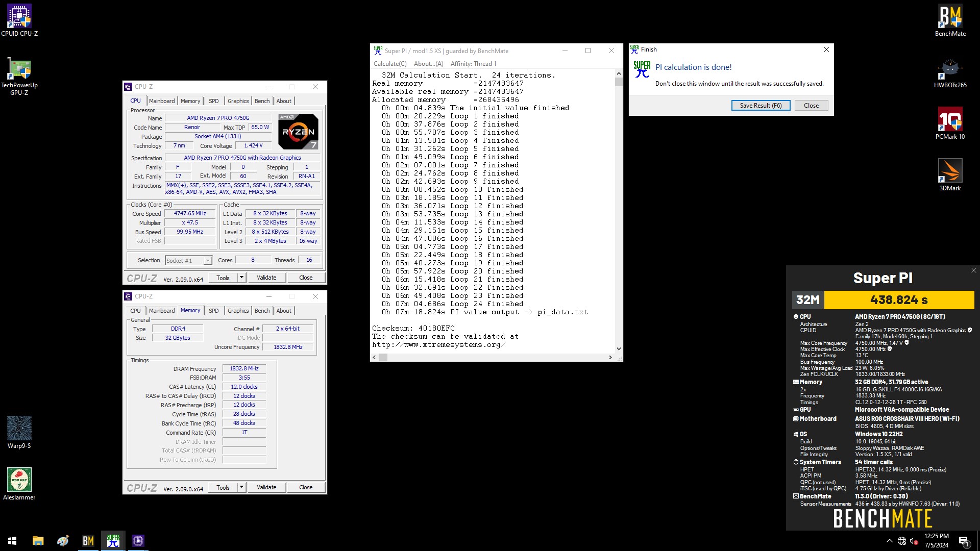980x551 pixels.
Task: Switch to Mainboard tab in upper CPU-Z
Action: tap(162, 101)
